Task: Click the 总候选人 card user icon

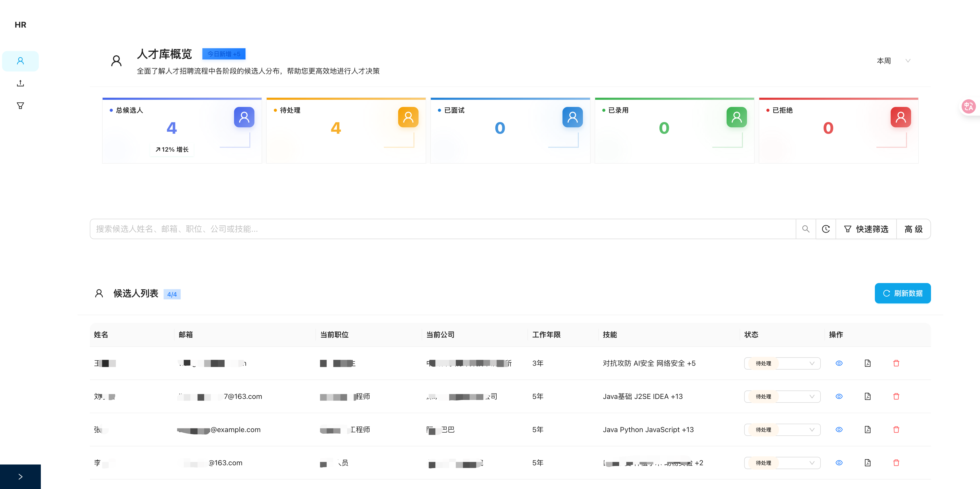Action: [244, 117]
